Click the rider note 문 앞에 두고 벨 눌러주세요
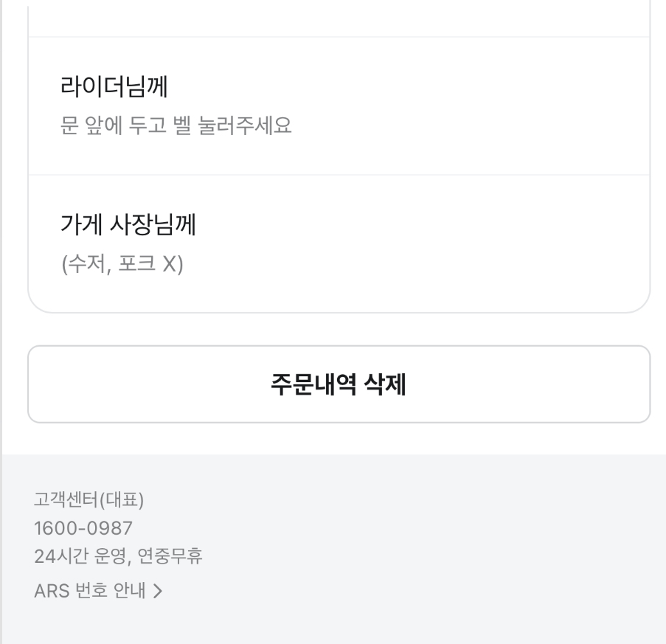The image size is (666, 644). pos(176,126)
